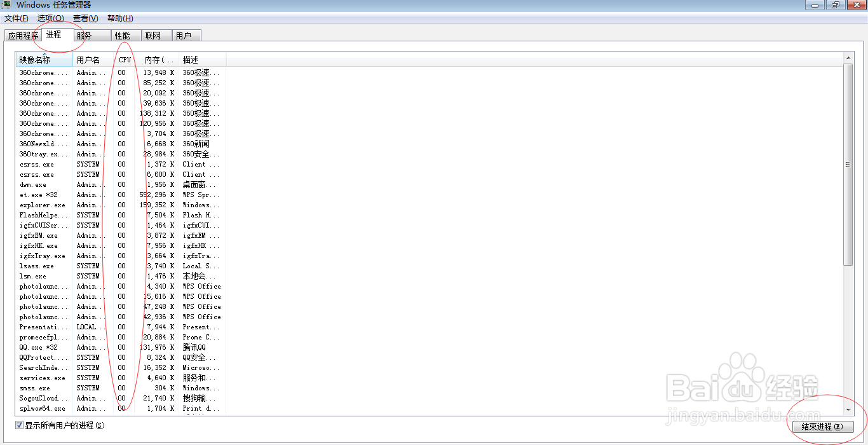Click the 结束进程 button
Screen dimensions: 868x445
coord(822,427)
